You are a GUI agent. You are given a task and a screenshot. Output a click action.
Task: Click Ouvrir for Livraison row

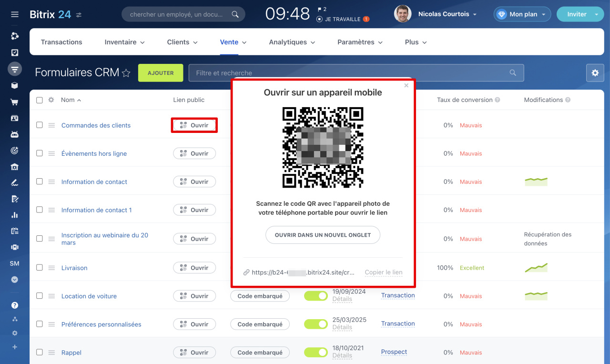194,268
